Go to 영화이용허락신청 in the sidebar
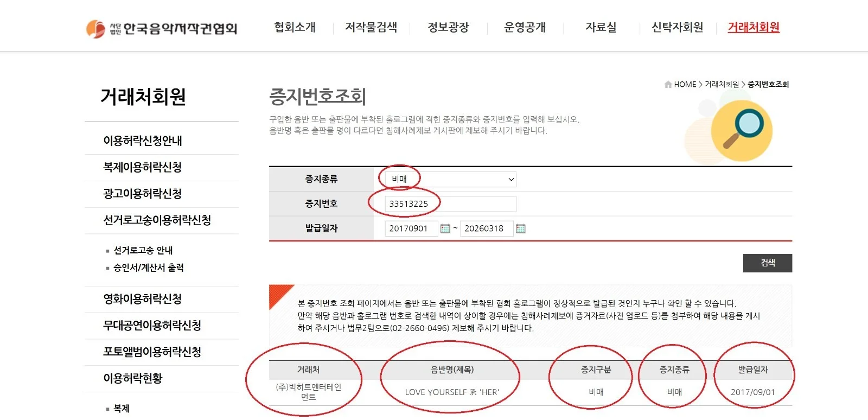This screenshot has width=868, height=420. 143,299
